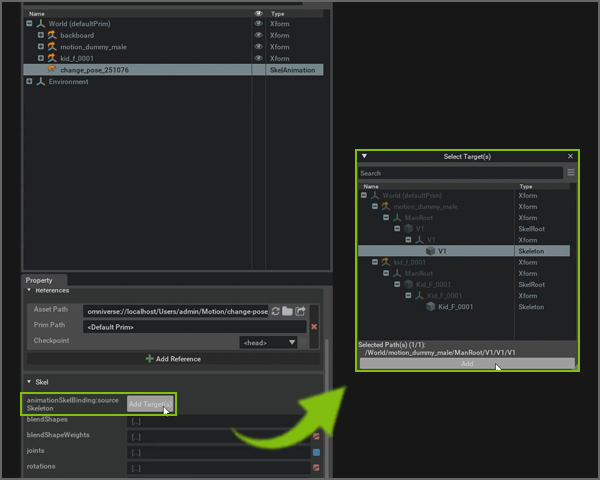Select the motion_dummy_male item in the stage tree

click(x=91, y=47)
